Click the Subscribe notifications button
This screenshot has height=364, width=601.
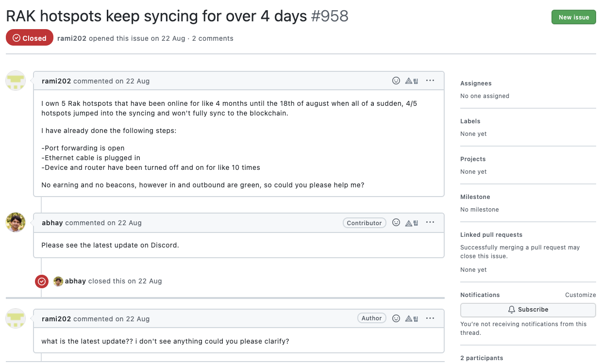(x=528, y=310)
